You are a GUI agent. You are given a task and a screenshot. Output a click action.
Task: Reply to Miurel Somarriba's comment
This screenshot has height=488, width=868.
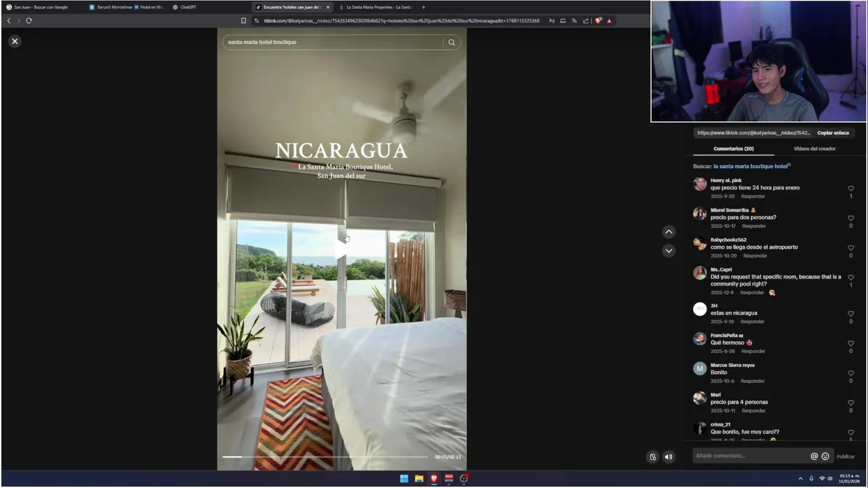point(754,226)
